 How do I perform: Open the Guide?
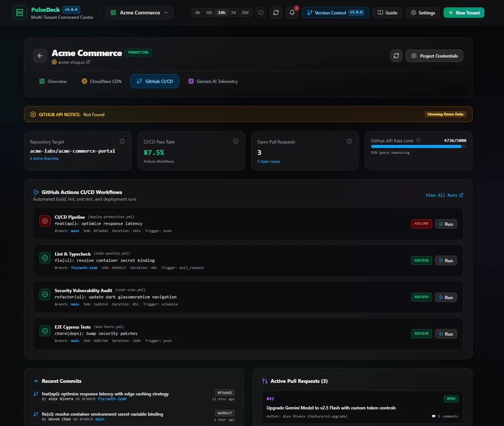(387, 13)
